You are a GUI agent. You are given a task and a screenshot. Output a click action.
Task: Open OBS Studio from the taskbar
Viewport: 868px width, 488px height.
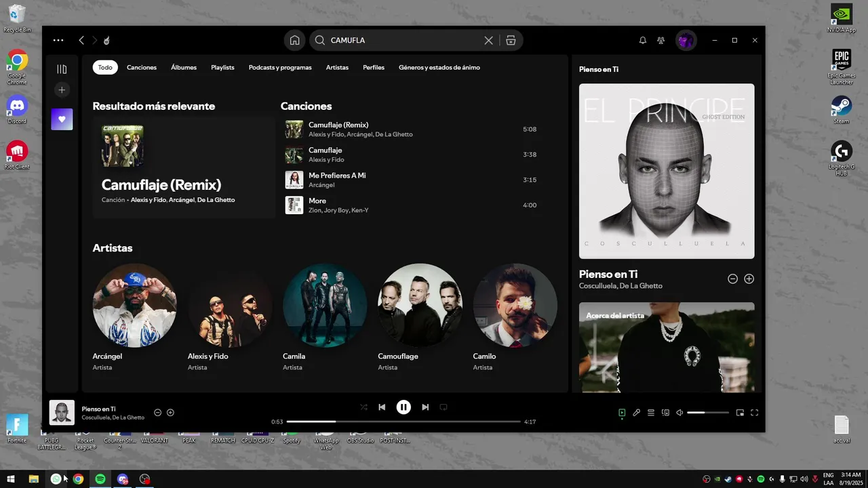tap(144, 479)
